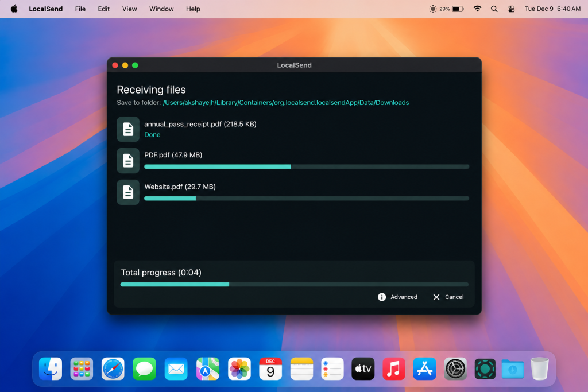
Task: Click the date and time in menu bar
Action: [x=552, y=9]
